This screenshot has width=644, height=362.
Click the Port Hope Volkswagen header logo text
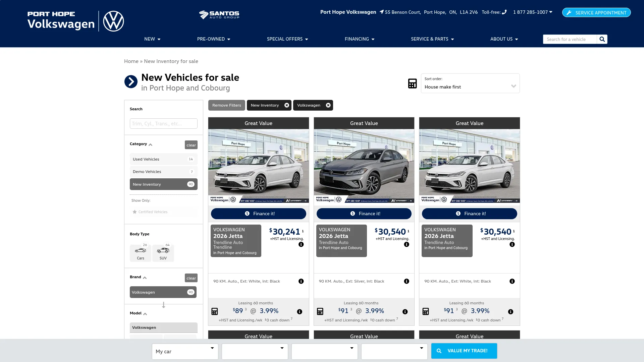coord(61,20)
